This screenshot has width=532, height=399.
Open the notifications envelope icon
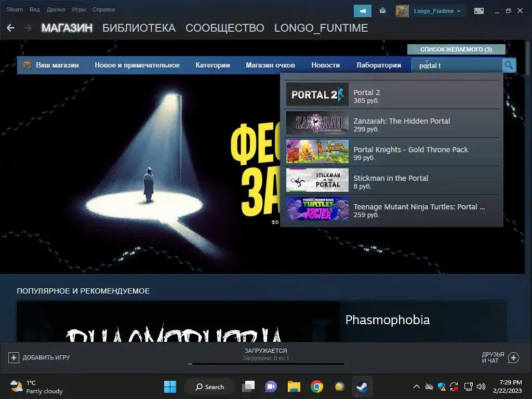coord(382,11)
